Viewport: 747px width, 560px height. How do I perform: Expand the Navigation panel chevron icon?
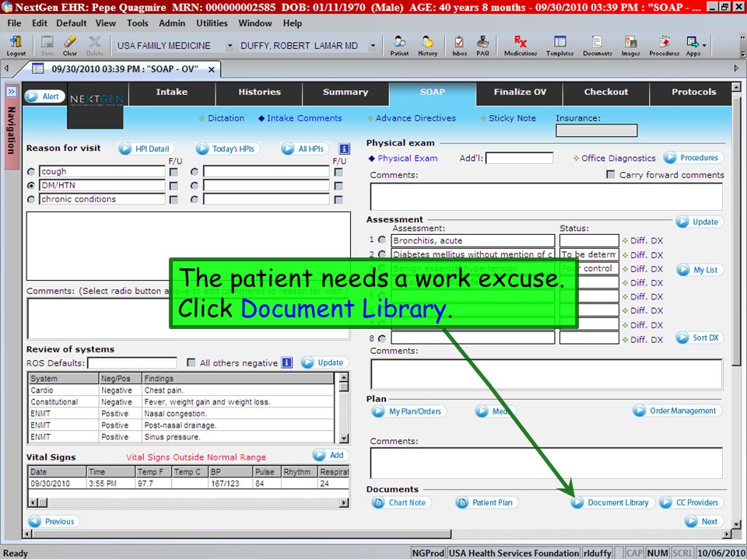(x=11, y=92)
